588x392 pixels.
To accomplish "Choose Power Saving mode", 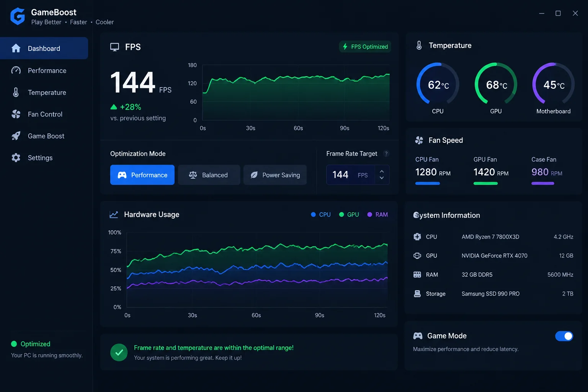I will pos(275,175).
